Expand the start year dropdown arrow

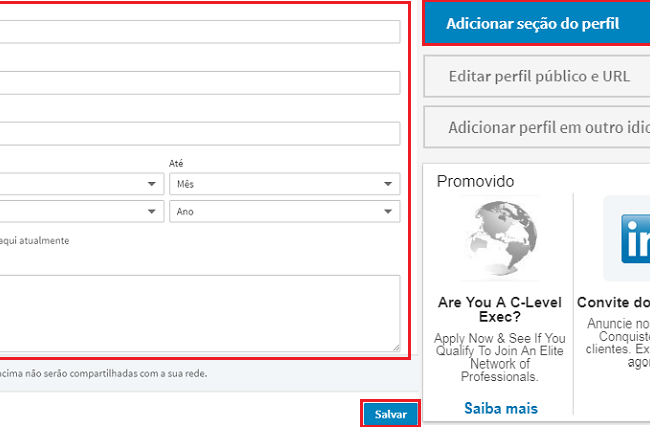152,212
